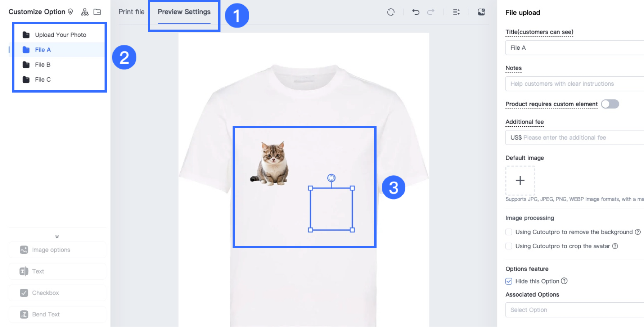Screen dimensions: 644x327
Task: Collapse the option types panel with double chevron
Action: pyautogui.click(x=57, y=237)
